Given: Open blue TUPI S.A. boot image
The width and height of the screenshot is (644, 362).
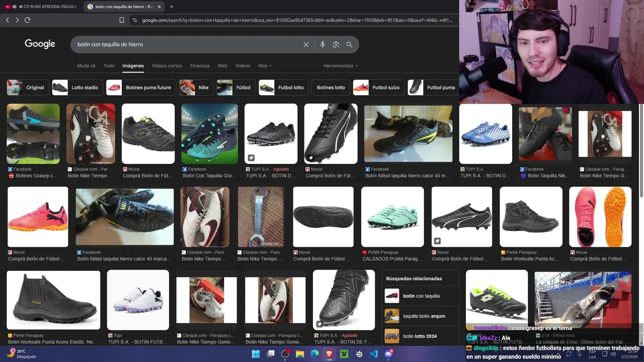Looking at the screenshot, I should click(486, 134).
